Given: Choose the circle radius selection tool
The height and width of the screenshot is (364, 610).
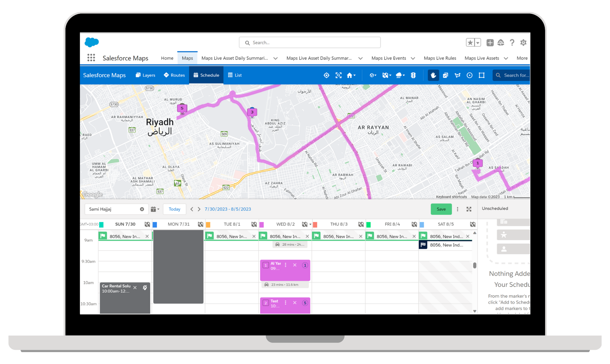Looking at the screenshot, I should click(x=469, y=75).
